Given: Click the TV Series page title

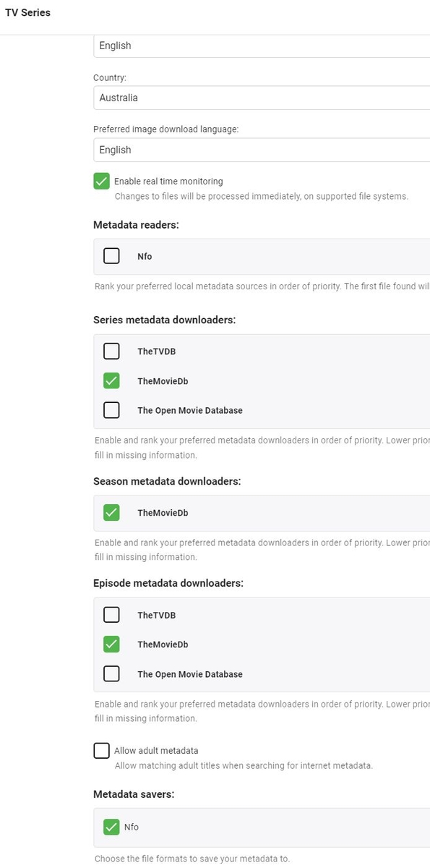Looking at the screenshot, I should pos(27,12).
